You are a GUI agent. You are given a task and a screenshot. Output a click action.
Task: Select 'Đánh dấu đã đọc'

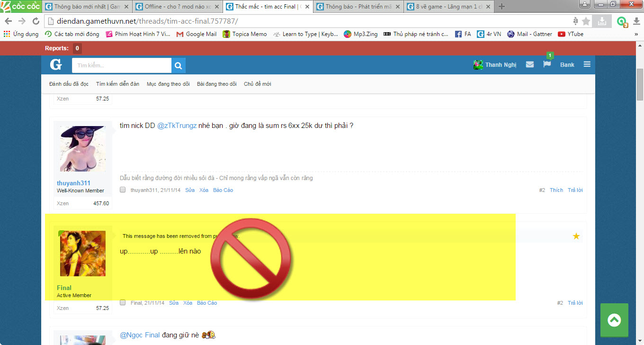click(69, 84)
